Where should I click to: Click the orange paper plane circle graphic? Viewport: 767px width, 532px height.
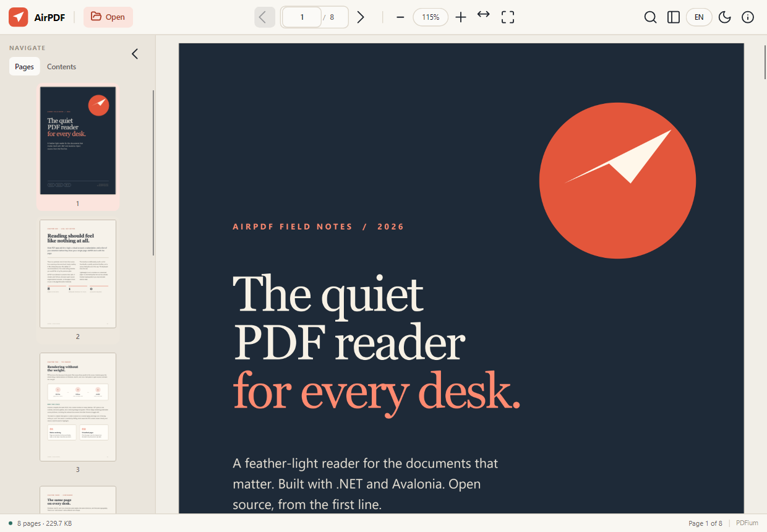(617, 181)
